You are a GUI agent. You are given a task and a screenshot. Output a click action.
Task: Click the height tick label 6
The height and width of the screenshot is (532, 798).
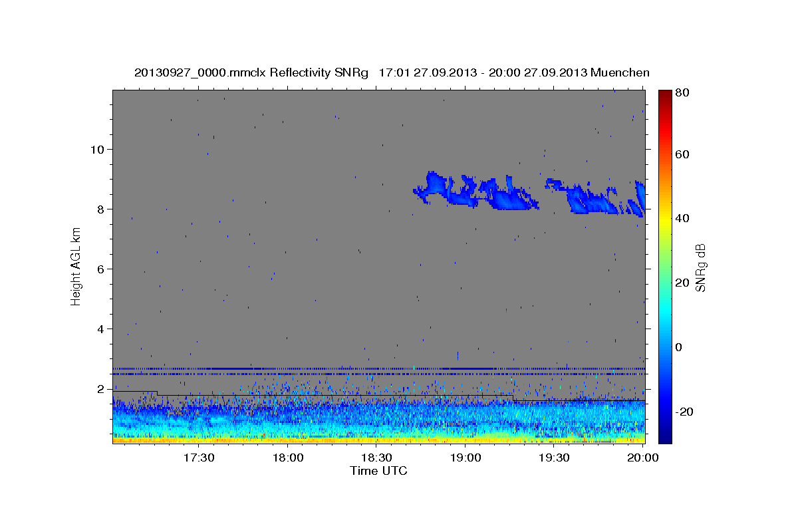101,269
